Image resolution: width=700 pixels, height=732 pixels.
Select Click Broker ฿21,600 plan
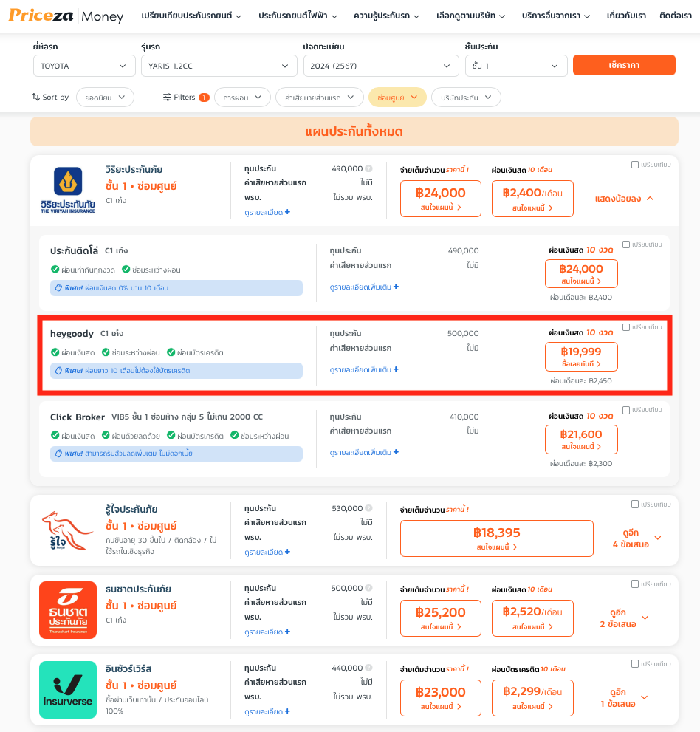[581, 439]
